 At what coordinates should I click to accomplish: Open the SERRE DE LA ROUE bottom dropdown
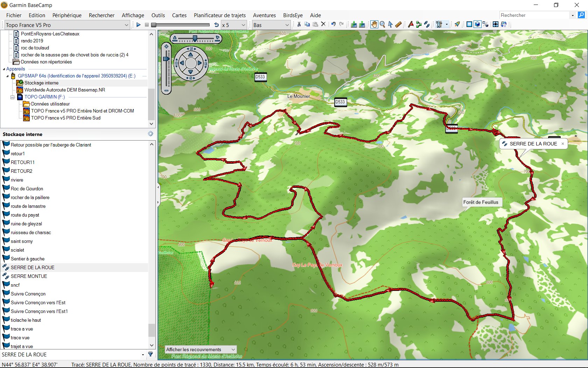143,355
